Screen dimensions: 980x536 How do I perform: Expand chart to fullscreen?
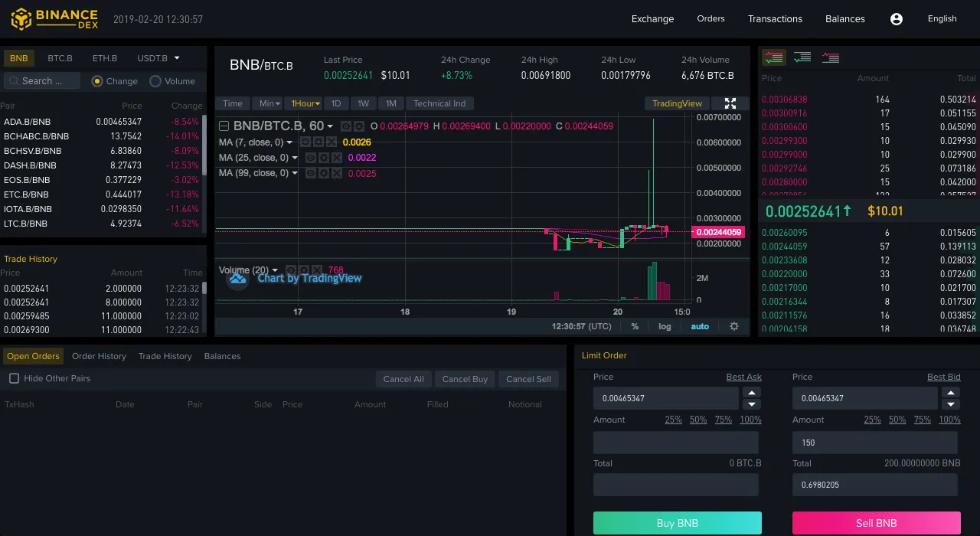pyautogui.click(x=730, y=103)
